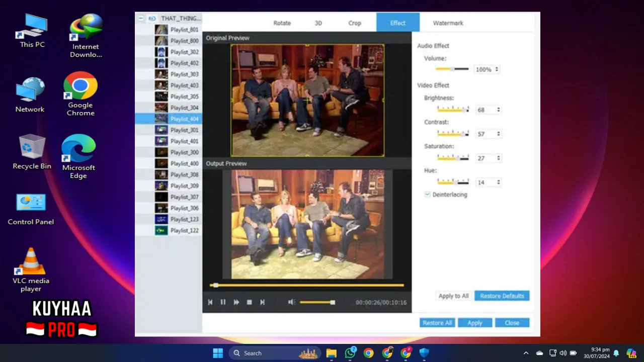The width and height of the screenshot is (644, 362).
Task: Select the Effect tab
Action: (x=398, y=23)
